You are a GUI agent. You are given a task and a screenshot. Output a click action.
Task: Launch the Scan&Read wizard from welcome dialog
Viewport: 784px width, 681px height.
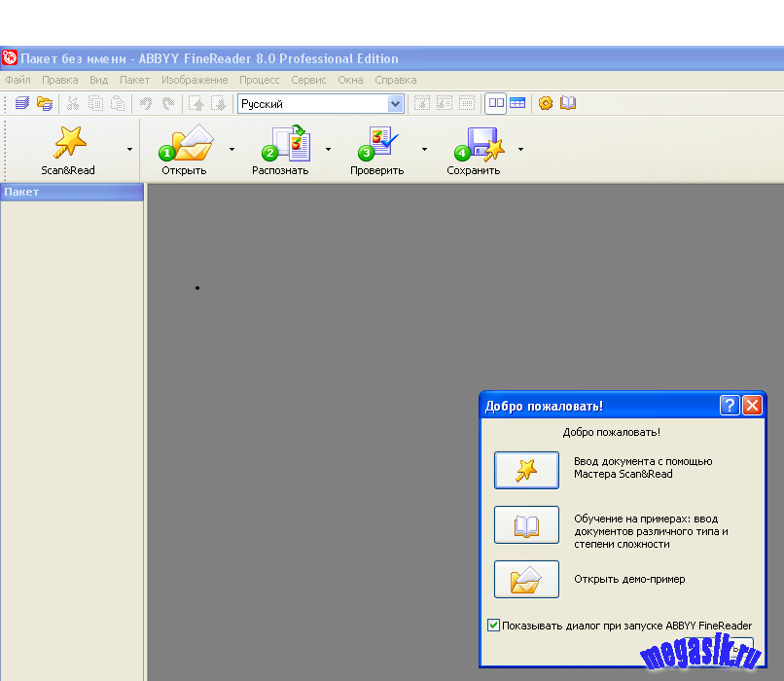tap(526, 470)
